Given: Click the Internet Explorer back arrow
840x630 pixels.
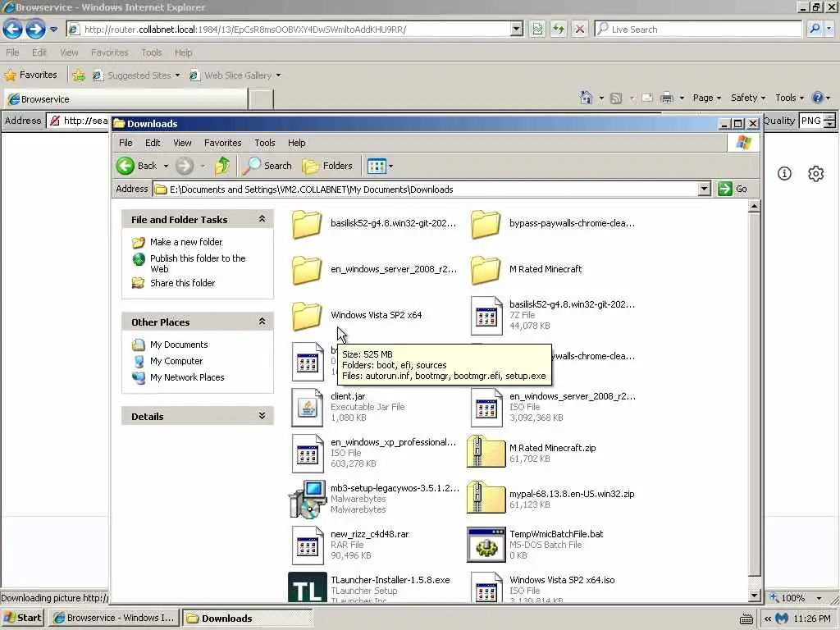Looking at the screenshot, I should pos(12,29).
